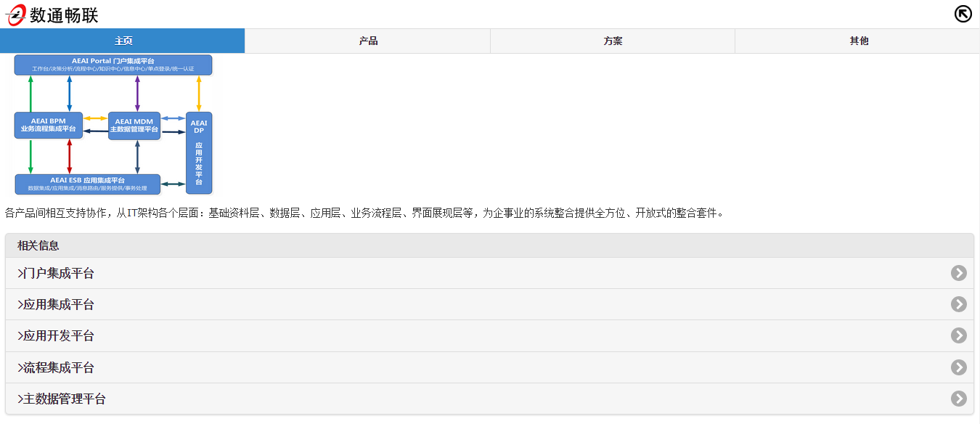
Task: Click the chevron icon on 门户集成平台 row
Action: point(959,273)
